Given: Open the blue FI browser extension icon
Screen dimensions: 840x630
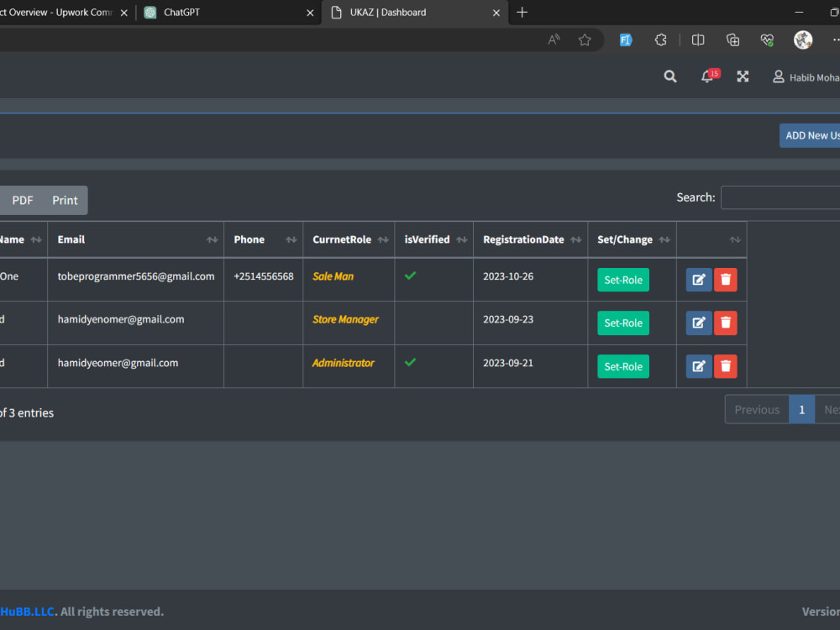Looking at the screenshot, I should pyautogui.click(x=625, y=39).
